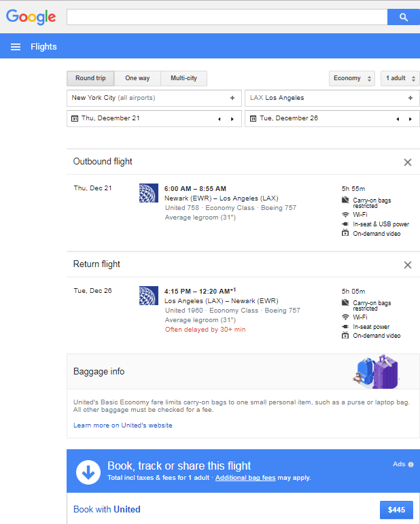Open the 1 adult passengers dropdown
The height and width of the screenshot is (524, 420).
[400, 78]
